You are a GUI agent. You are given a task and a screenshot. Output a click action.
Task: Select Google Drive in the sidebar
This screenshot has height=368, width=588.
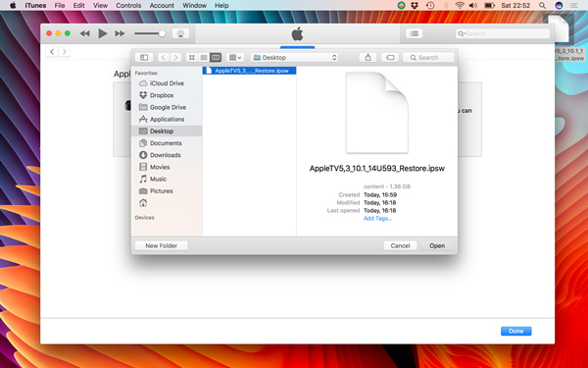(167, 107)
